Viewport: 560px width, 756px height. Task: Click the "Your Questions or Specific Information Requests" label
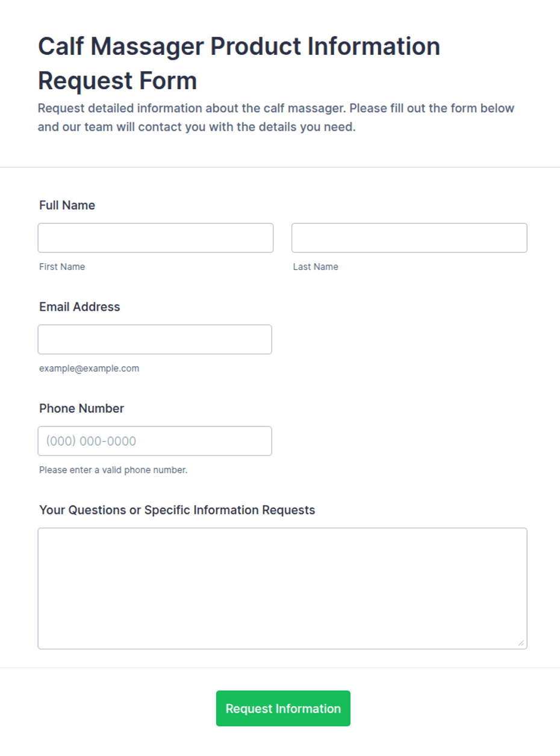coord(177,510)
